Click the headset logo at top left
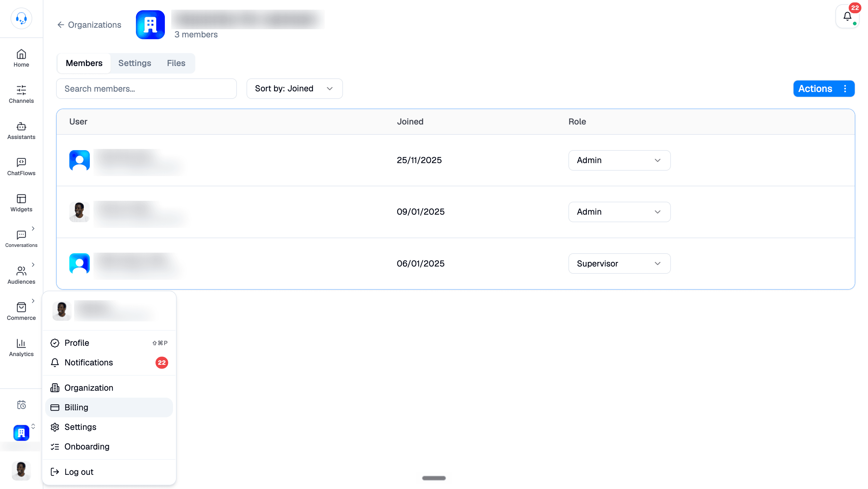Viewport: 868px width, 489px height. (x=21, y=18)
